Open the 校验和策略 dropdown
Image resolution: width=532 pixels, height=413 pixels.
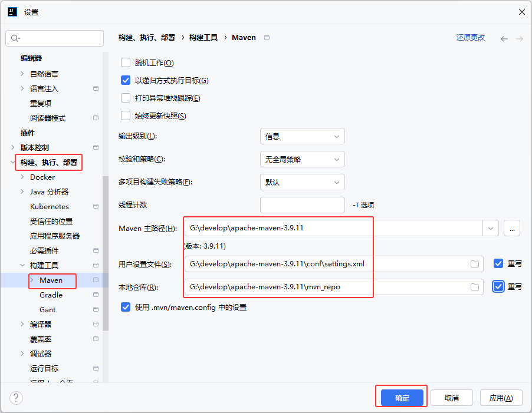click(302, 159)
